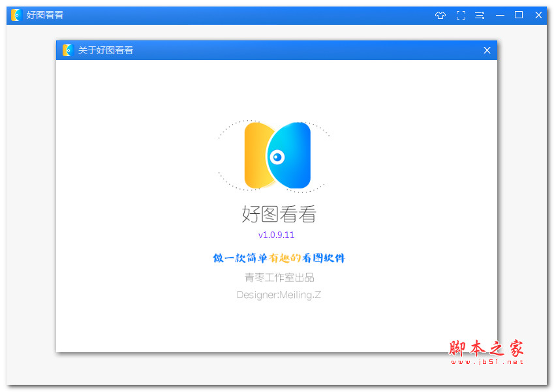Click the 好图看看 main window title text
The height and width of the screenshot is (392, 554).
(x=44, y=15)
